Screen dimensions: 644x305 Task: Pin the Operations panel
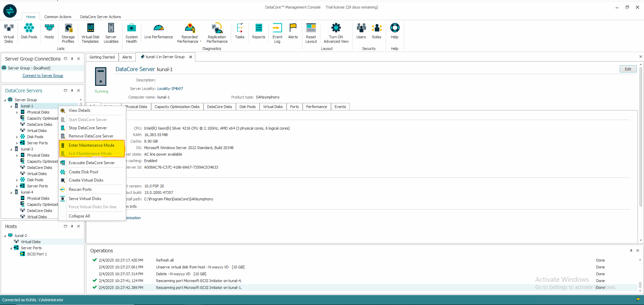coord(631,251)
